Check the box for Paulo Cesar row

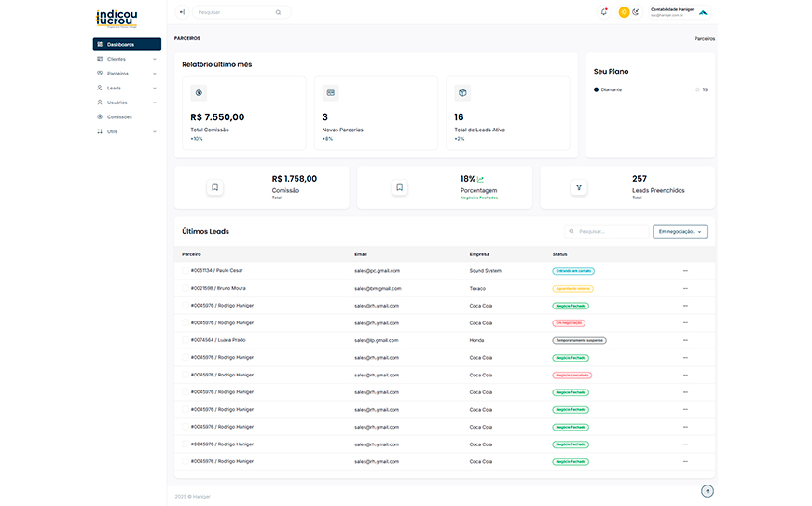coord(185,271)
